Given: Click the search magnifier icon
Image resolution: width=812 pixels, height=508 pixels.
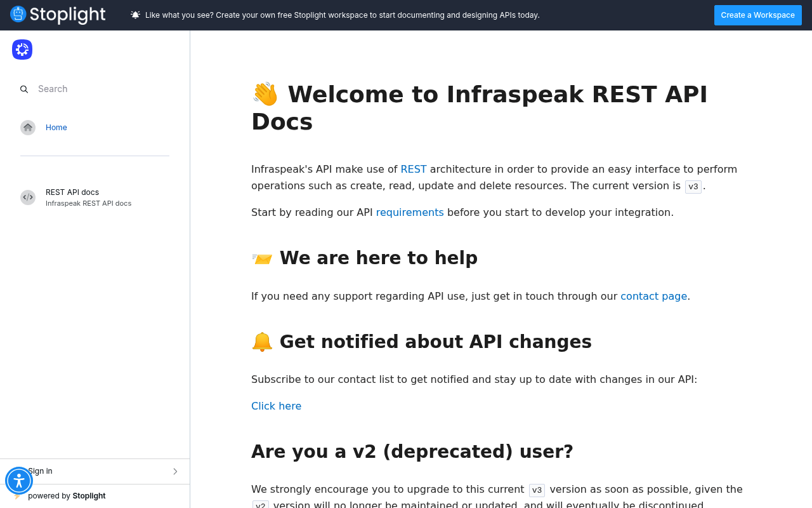Looking at the screenshot, I should [x=24, y=90].
